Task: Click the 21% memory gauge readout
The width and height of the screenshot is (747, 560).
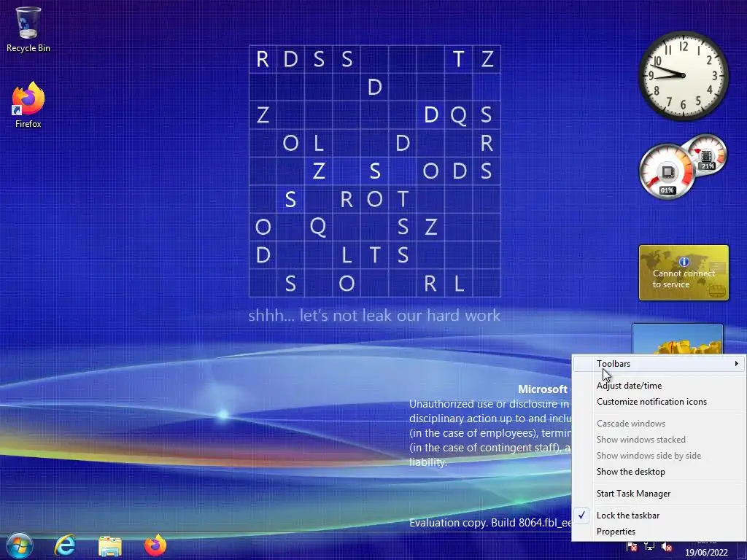Action: tap(708, 166)
